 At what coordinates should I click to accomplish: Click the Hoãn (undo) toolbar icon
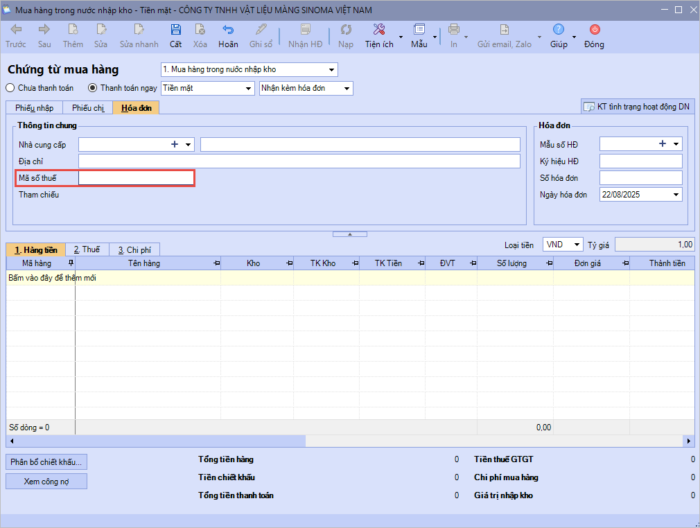click(x=228, y=31)
